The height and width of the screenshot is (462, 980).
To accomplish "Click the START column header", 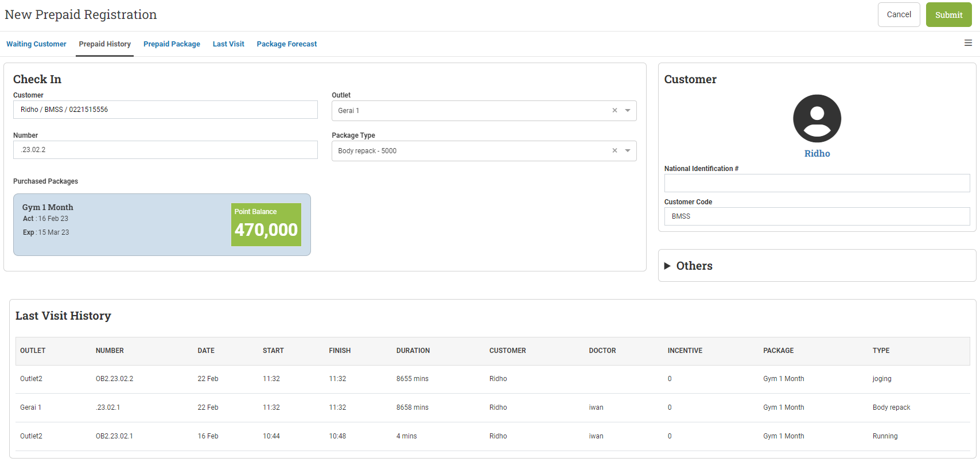I will [x=273, y=351].
